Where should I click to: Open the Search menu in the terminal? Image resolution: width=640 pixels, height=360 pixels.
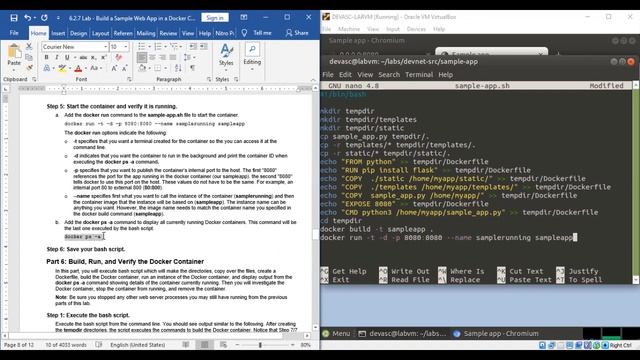click(389, 75)
